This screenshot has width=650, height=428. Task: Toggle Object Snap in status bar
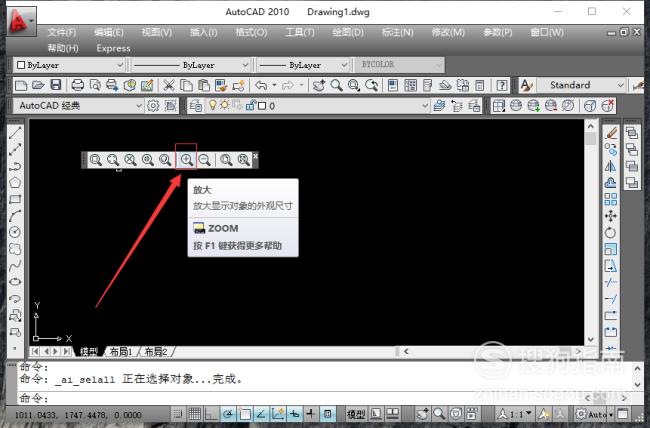pos(245,414)
